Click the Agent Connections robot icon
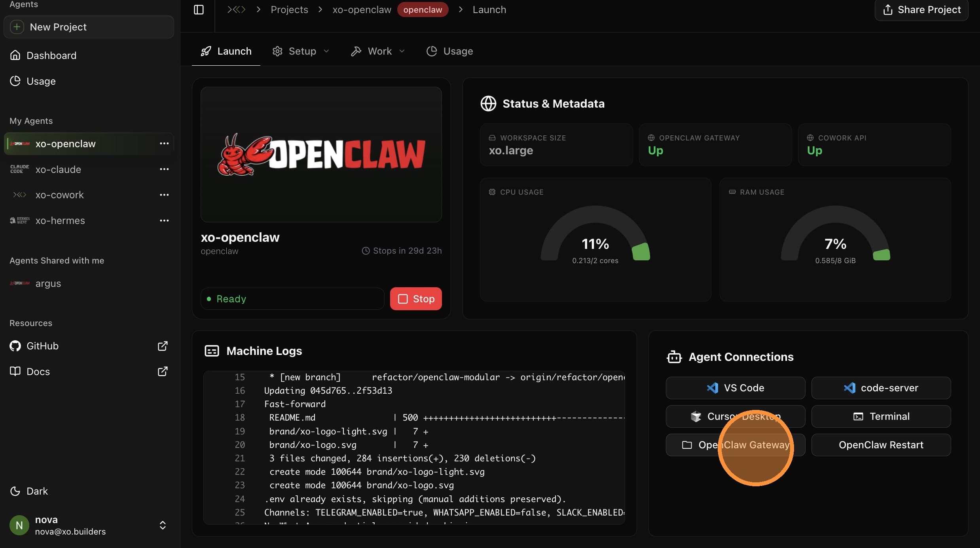980x548 pixels. point(674,357)
